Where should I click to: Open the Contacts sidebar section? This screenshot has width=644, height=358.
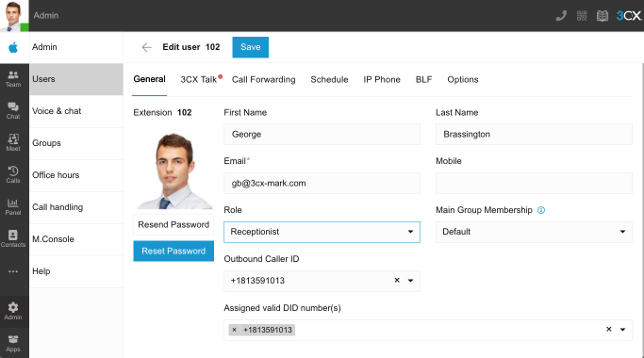[13, 239]
